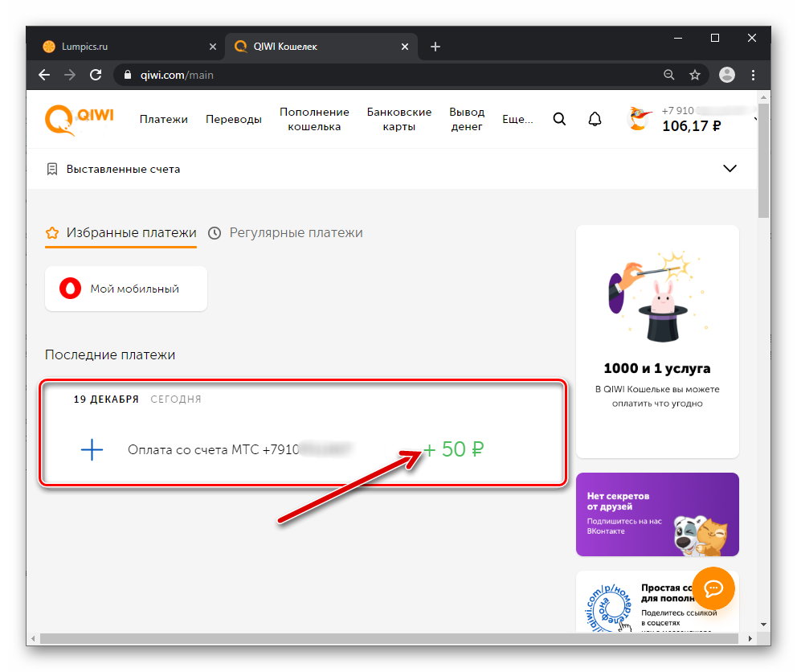Click the Последние платежи heading
797x672 pixels.
click(110, 354)
